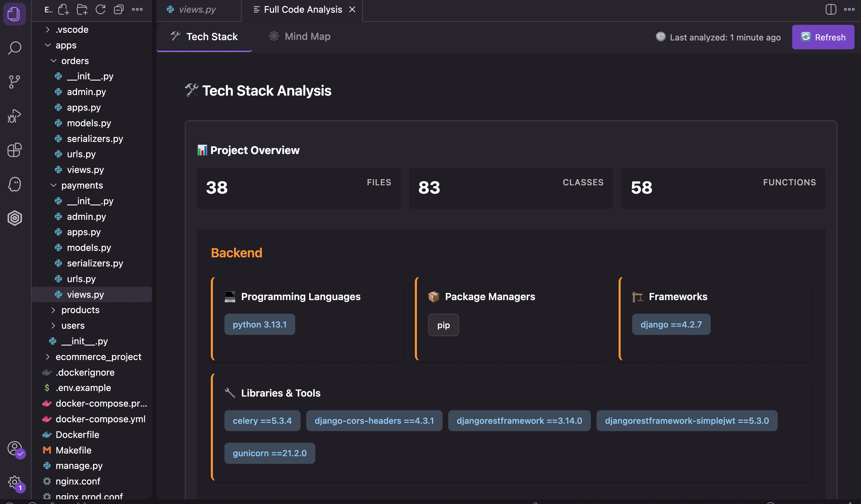
Task: Expand the ecommerce_project folder
Action: (x=98, y=356)
